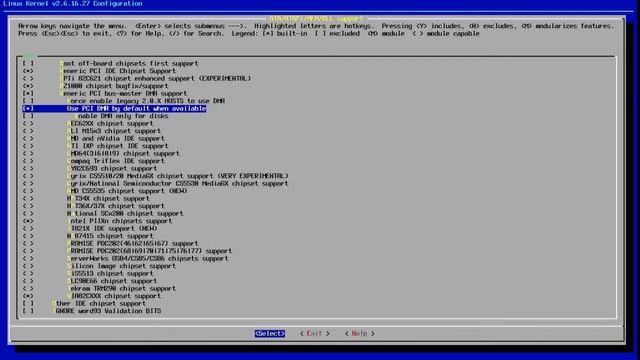Select ALI M15x3 chipset support row
Image resolution: width=640 pixels, height=360 pixels.
(x=91, y=131)
